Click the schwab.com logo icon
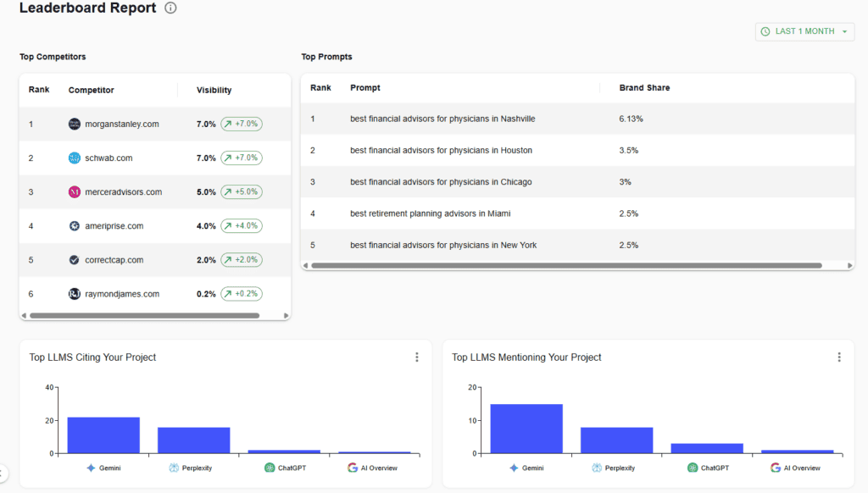The image size is (868, 493). tap(75, 158)
